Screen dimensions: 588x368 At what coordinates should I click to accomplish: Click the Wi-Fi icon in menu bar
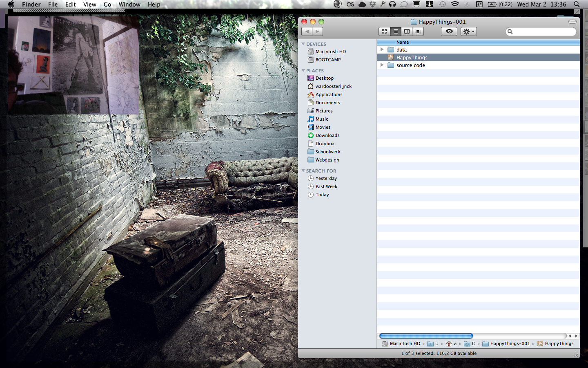[x=455, y=4]
